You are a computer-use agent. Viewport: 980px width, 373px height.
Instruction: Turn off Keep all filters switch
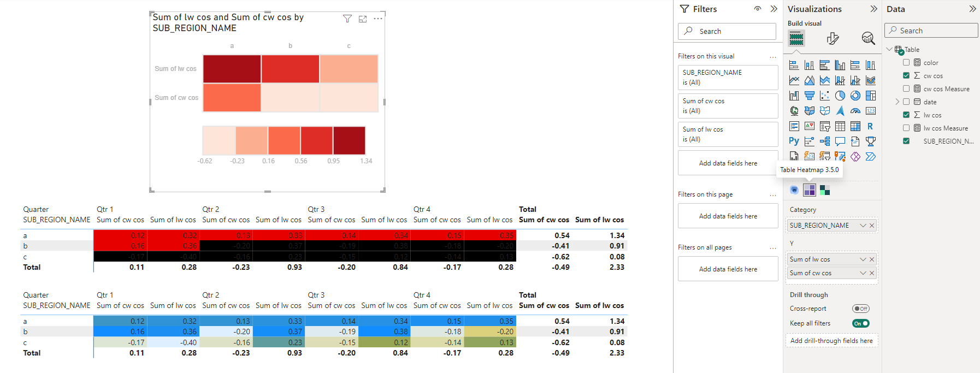[x=861, y=323]
